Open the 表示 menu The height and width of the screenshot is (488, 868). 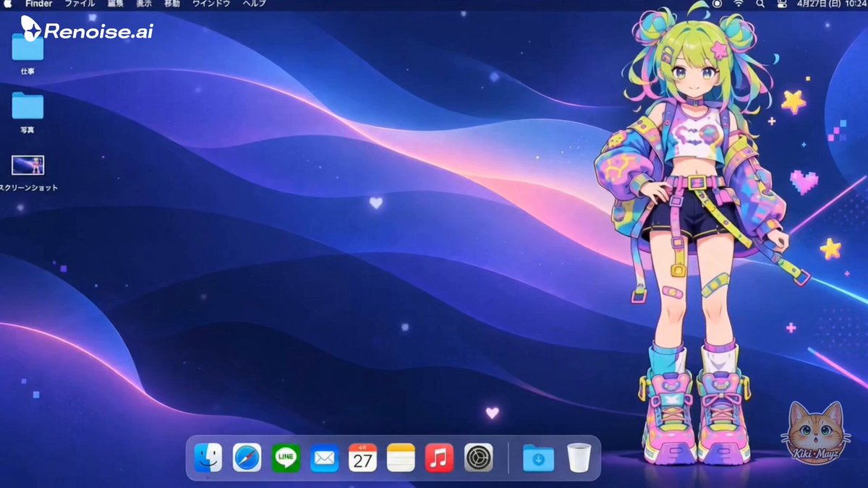tap(144, 4)
